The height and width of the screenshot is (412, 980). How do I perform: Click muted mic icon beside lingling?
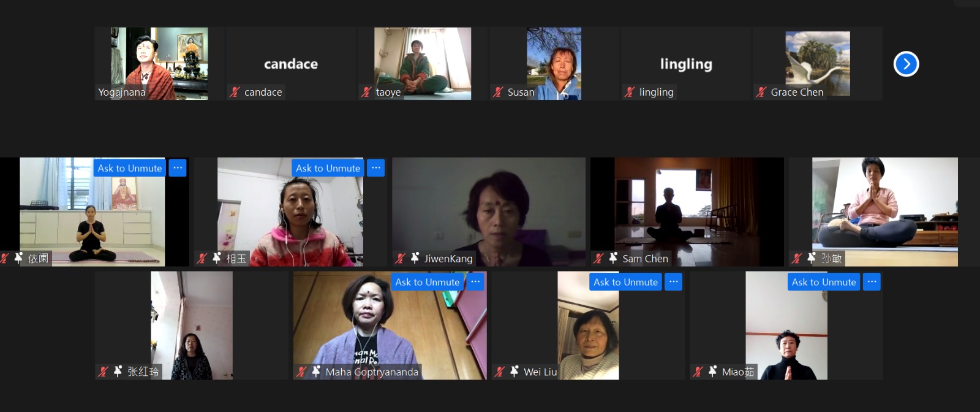click(630, 92)
